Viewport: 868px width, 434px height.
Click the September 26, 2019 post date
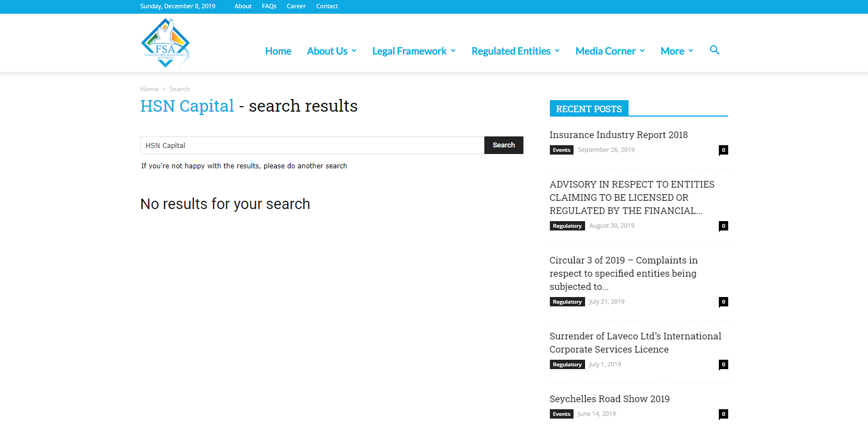[606, 150]
